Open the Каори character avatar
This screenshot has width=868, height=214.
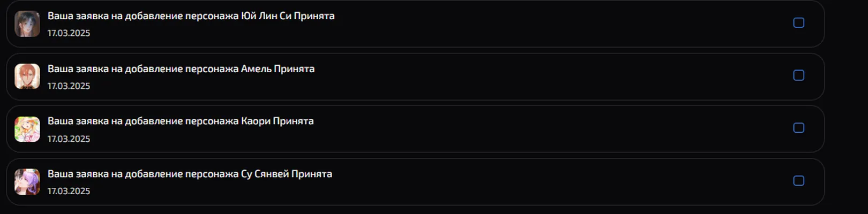27,129
